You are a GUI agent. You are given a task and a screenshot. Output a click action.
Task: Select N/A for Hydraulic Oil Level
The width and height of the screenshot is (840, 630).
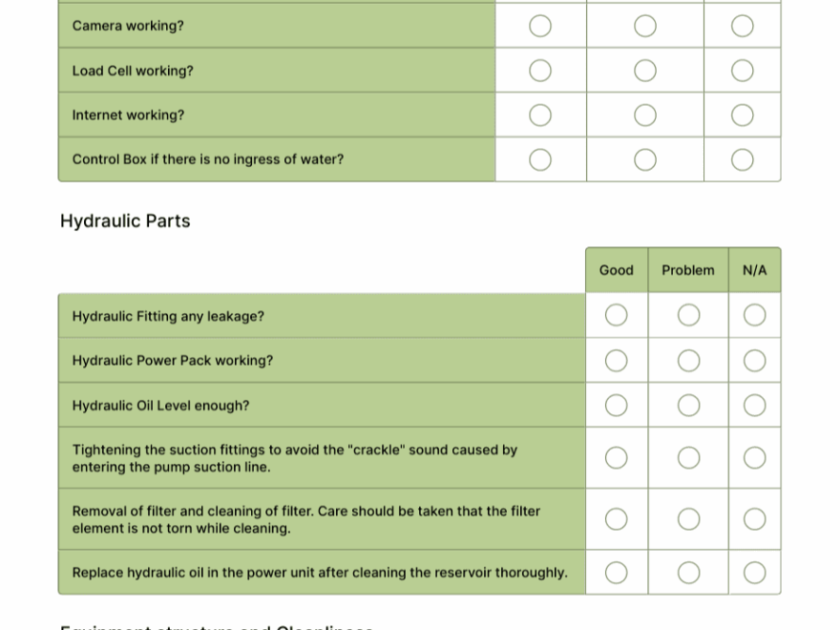tap(754, 405)
